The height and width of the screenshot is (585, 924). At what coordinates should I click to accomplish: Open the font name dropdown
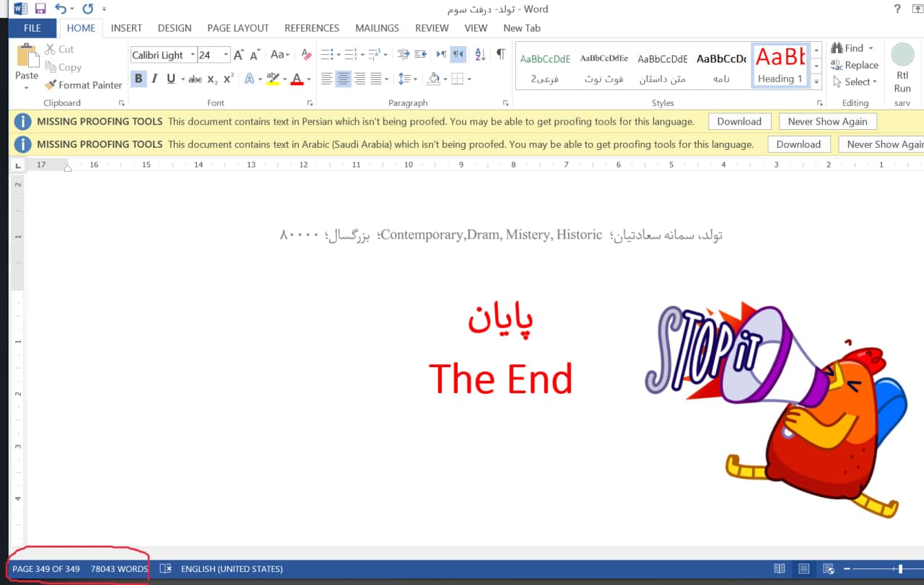pos(193,55)
